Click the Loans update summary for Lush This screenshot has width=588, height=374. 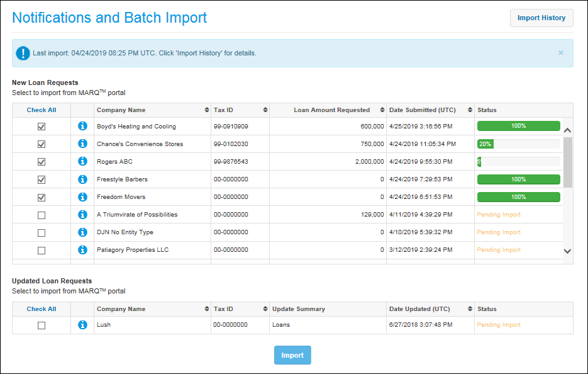281,325
